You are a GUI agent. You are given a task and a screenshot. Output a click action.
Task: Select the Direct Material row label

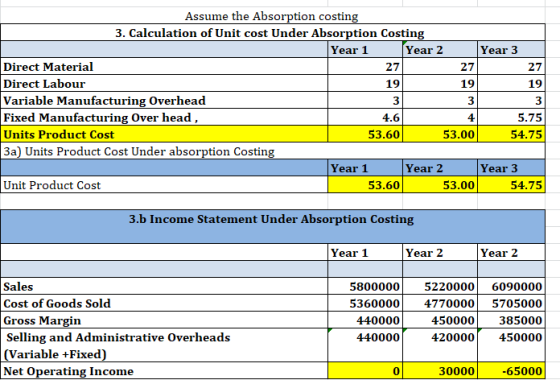click(48, 67)
